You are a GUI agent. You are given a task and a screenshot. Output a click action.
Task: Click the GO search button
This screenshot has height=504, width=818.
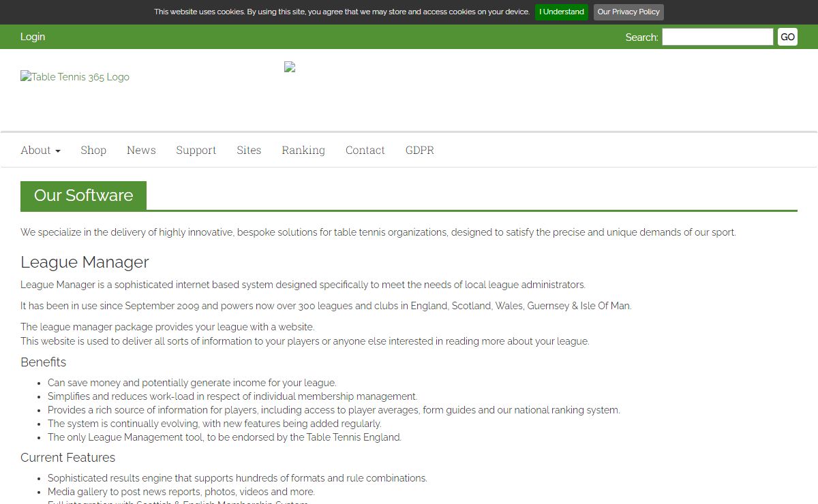pyautogui.click(x=787, y=37)
